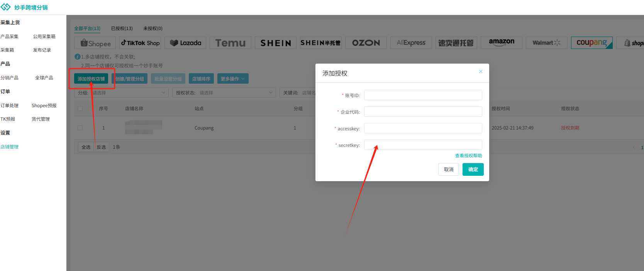Click the Coupang site cell
Viewport: 644px width, 271px height.
click(204, 128)
